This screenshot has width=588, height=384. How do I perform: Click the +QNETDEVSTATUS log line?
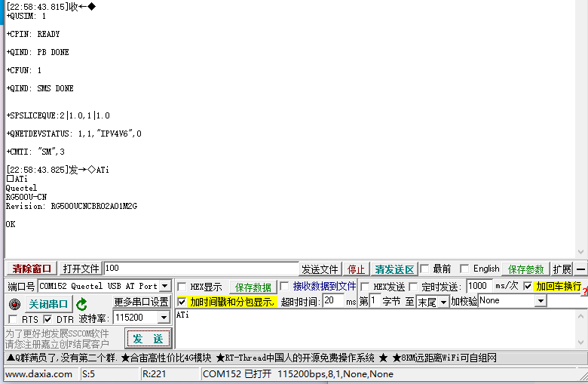click(x=74, y=134)
